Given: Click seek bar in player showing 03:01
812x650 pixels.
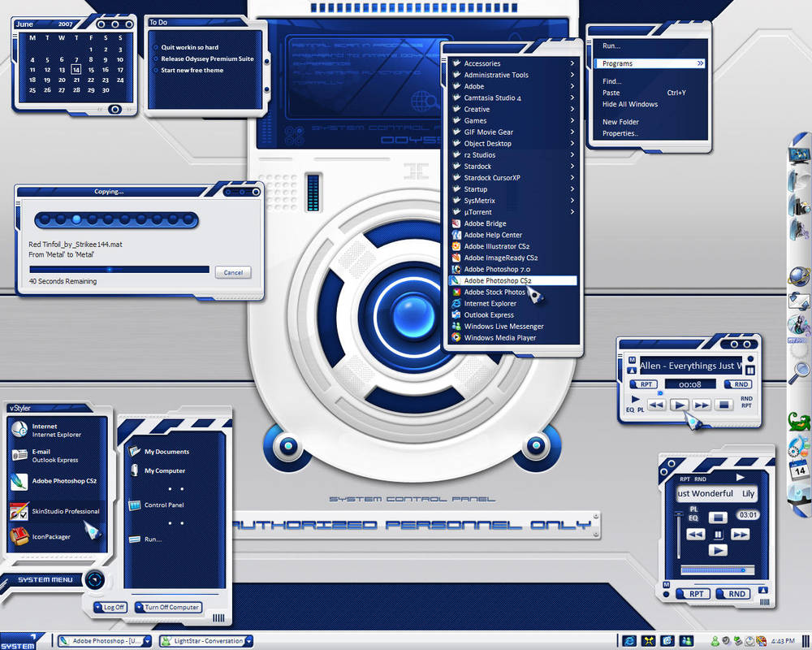Looking at the screenshot, I should [x=717, y=570].
